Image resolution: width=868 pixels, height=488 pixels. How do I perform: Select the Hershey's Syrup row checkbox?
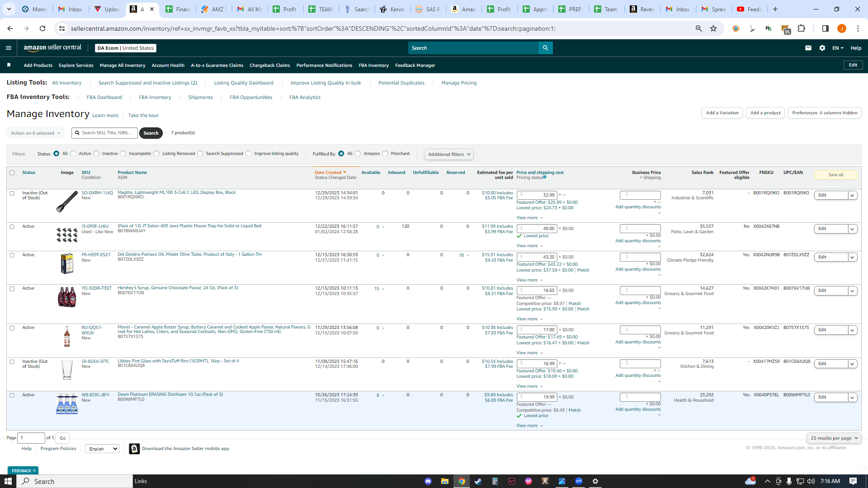click(x=12, y=289)
